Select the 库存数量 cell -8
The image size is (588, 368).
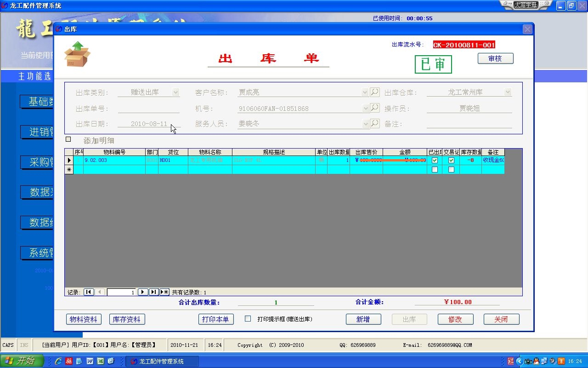471,160
